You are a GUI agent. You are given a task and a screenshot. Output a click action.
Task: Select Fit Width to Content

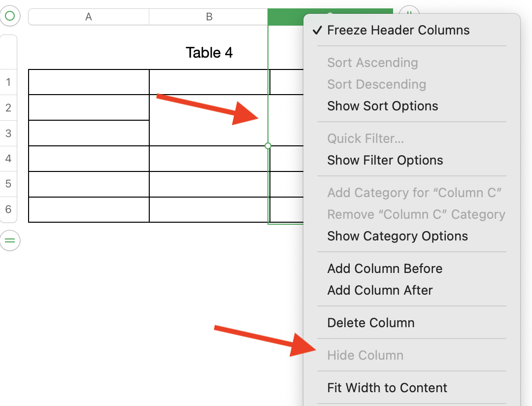tap(387, 388)
